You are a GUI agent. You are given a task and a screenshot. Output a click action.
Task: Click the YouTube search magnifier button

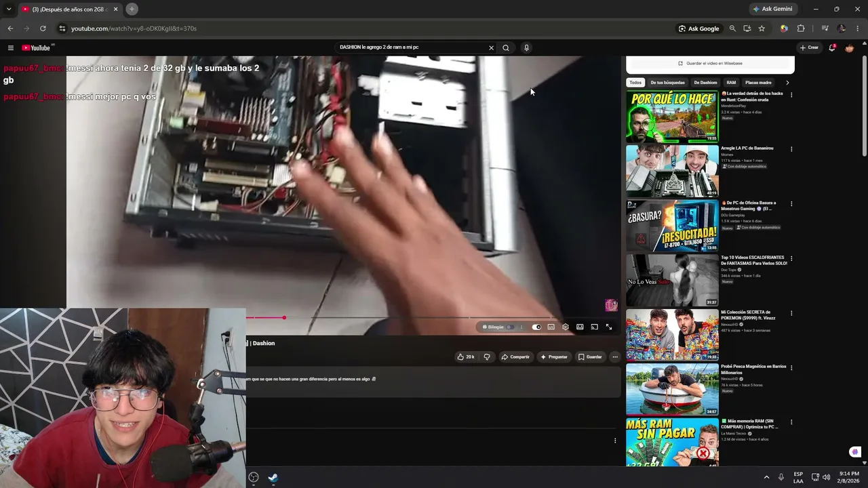(506, 48)
